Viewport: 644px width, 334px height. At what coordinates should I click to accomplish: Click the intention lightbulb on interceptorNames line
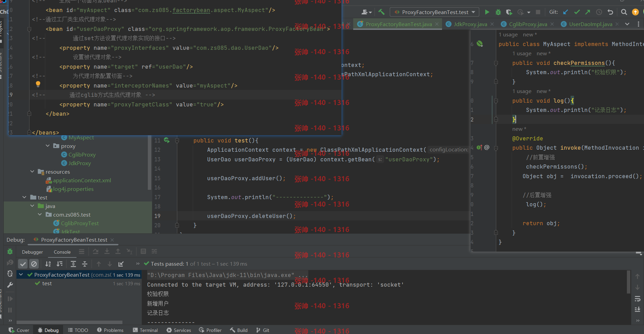[x=38, y=84]
